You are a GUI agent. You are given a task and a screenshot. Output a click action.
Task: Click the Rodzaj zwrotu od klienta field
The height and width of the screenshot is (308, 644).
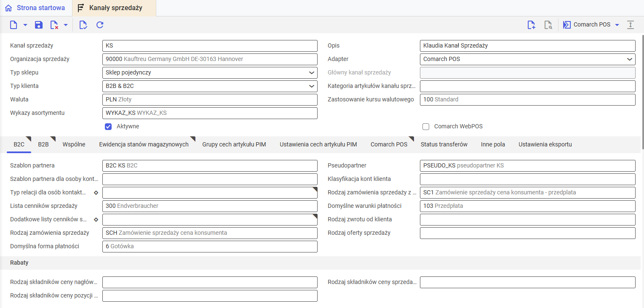tap(527, 219)
